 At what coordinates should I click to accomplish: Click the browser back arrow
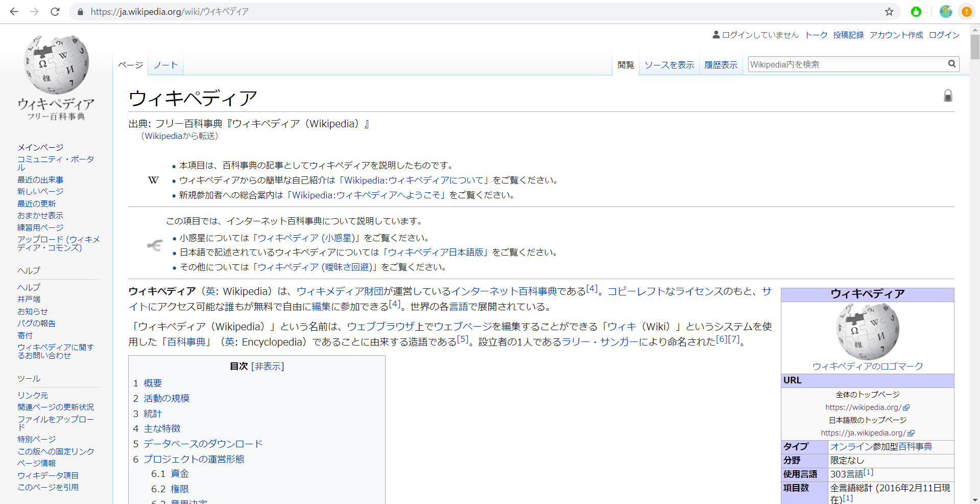[14, 11]
